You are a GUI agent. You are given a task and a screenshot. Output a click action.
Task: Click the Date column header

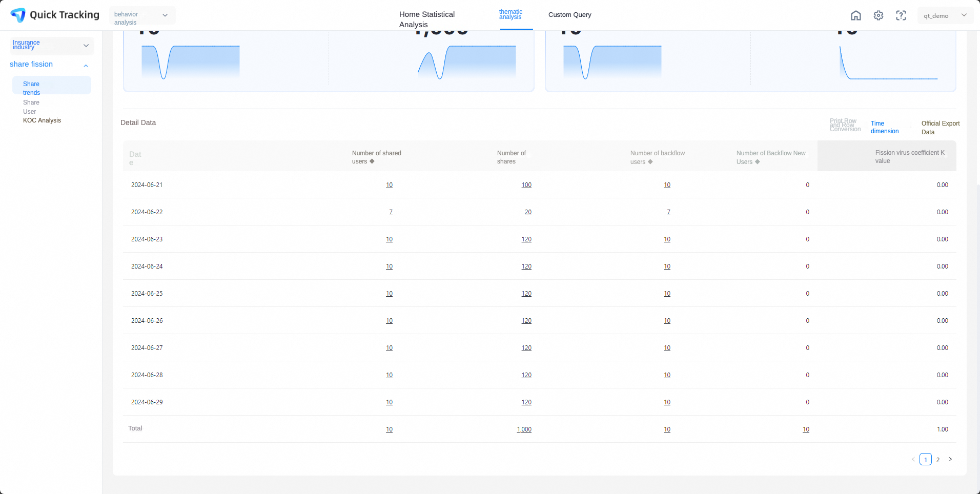click(135, 158)
